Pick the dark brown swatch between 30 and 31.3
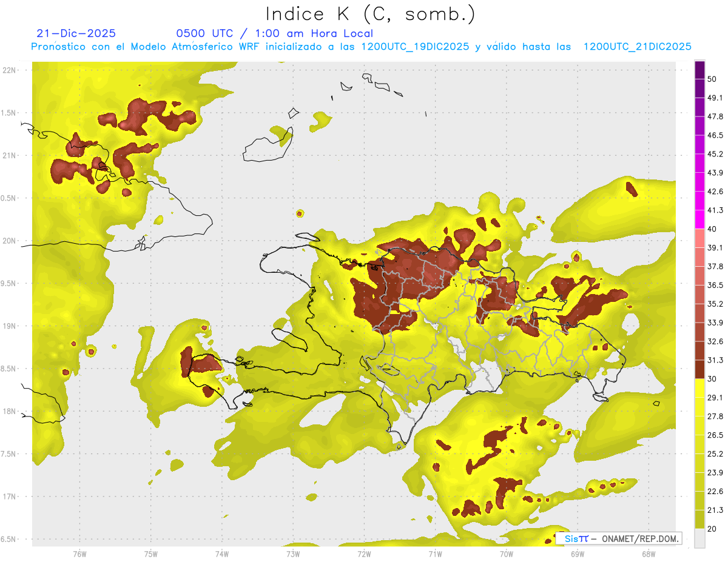Viewport: 728px width, 562px height. [699, 369]
